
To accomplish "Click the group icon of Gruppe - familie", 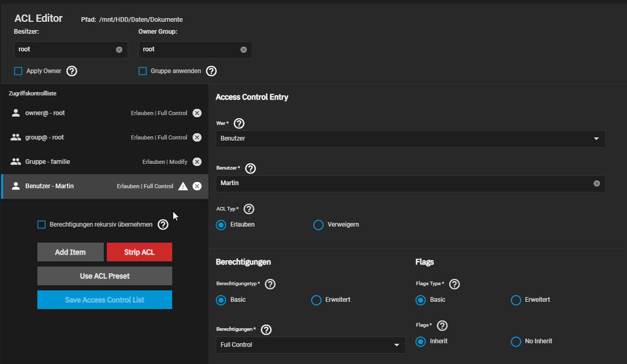I will pyautogui.click(x=16, y=162).
